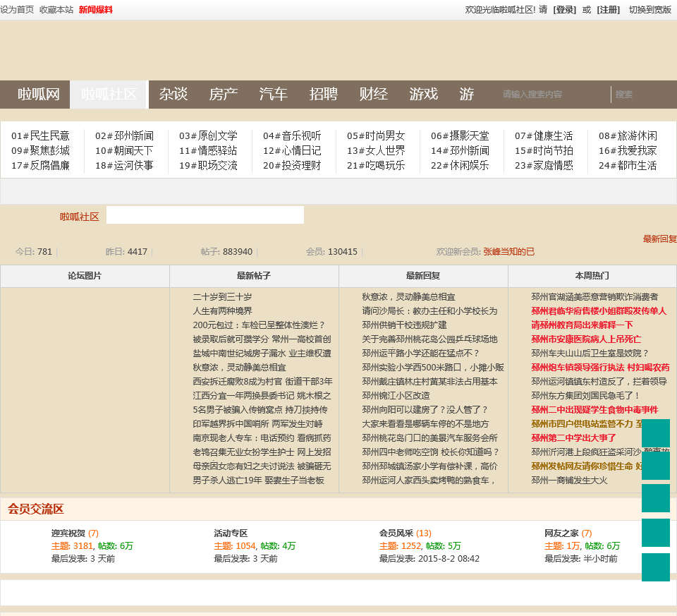
Task: Open post 二十岁到三十岁 in latest posts
Action: (x=222, y=297)
